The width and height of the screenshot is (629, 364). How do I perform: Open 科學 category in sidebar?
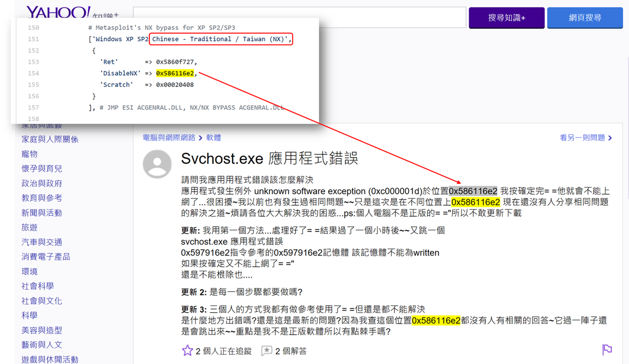click(x=29, y=315)
